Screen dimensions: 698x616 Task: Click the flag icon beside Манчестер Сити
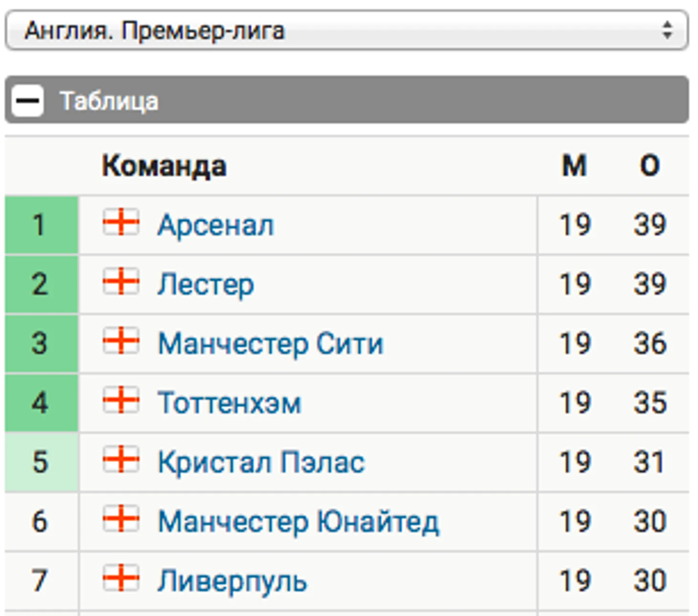pos(121,341)
